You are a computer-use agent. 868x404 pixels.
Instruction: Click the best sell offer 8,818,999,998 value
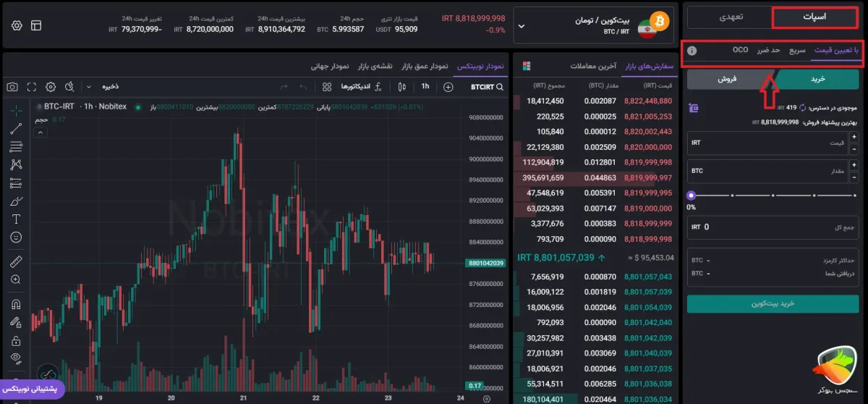[x=780, y=122]
